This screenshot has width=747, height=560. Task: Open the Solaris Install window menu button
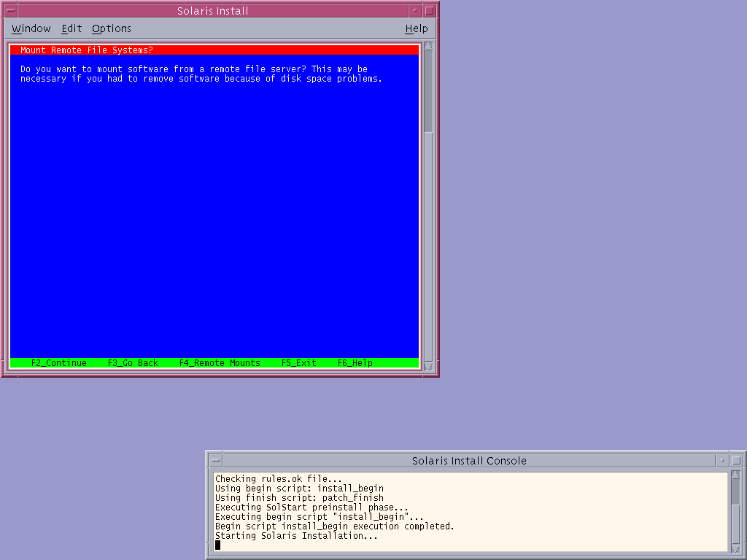pos(10,10)
